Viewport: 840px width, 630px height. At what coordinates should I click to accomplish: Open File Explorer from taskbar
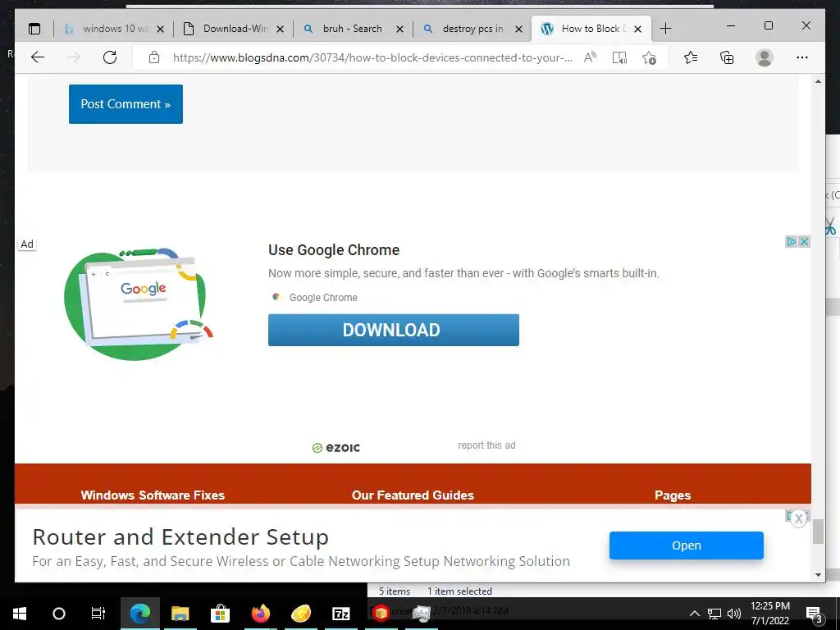180,614
